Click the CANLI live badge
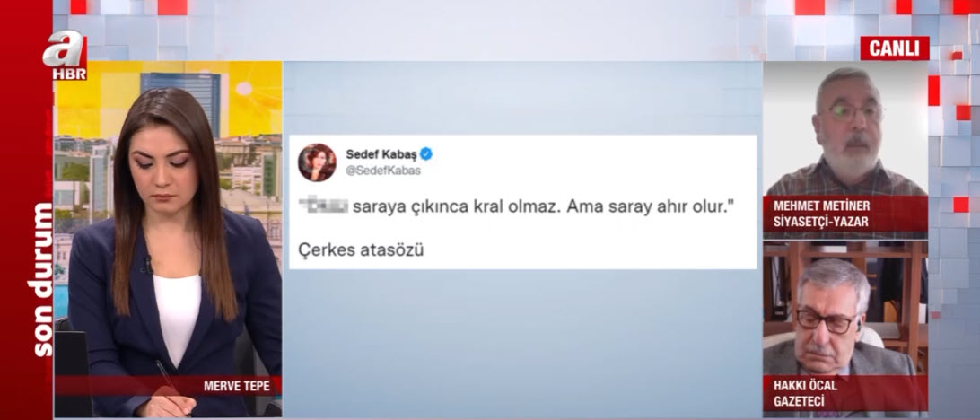The width and height of the screenshot is (980, 420). click(895, 48)
